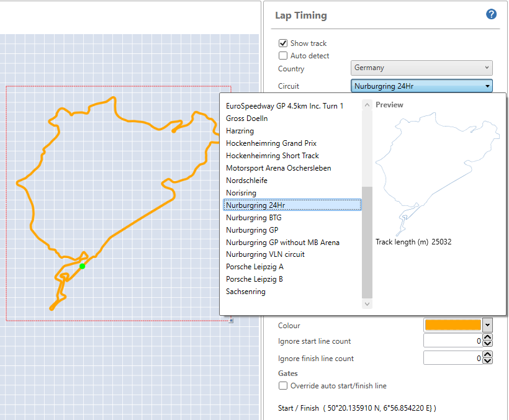
Task: Click the orange Colour swatch
Action: 453,325
